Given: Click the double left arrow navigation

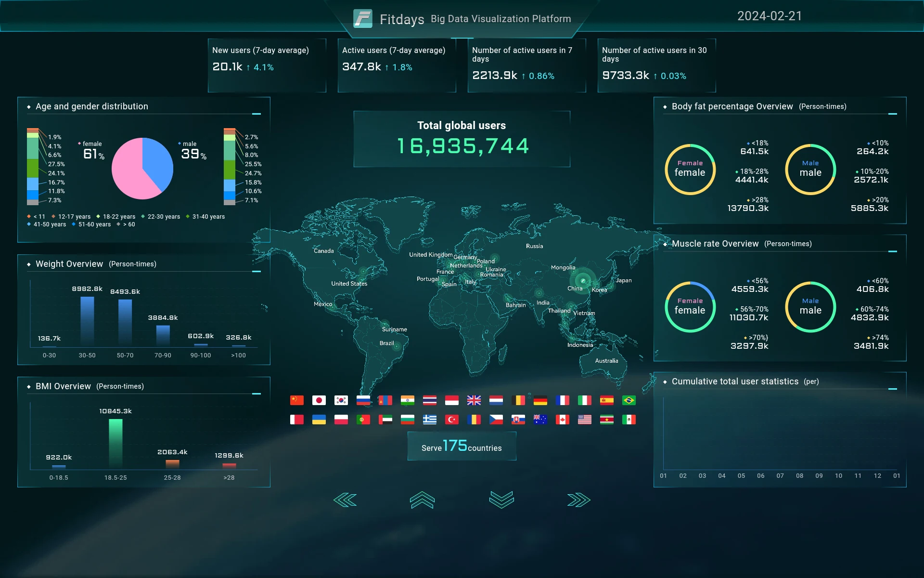Looking at the screenshot, I should tap(345, 500).
